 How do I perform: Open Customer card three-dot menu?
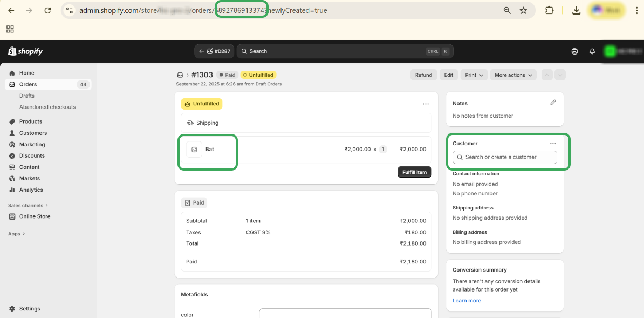point(553,144)
